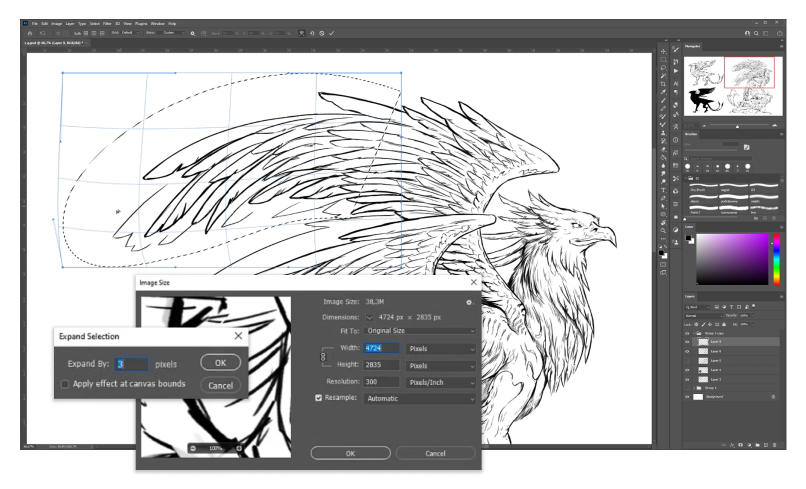Image resolution: width=806 pixels, height=489 pixels.
Task: Click OK in the Expand Selection dialog
Action: tap(220, 363)
